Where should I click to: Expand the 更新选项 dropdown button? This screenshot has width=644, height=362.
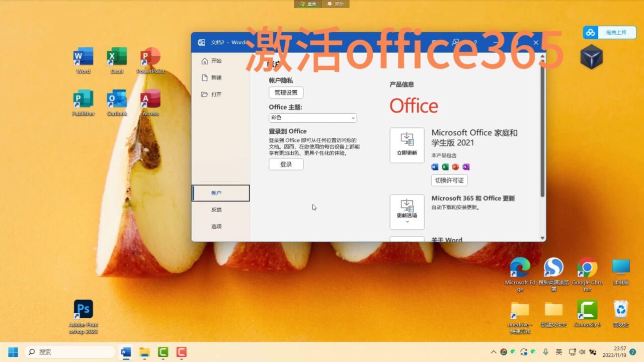[407, 212]
